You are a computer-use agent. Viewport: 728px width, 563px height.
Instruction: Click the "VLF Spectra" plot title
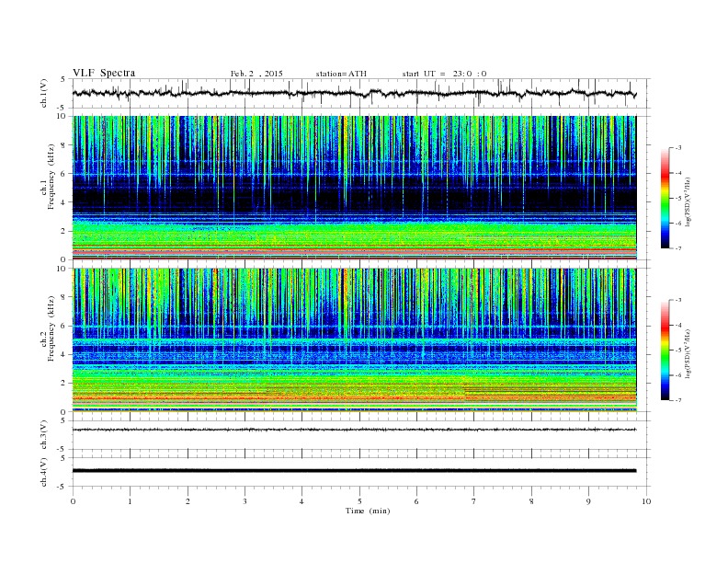[x=104, y=73]
